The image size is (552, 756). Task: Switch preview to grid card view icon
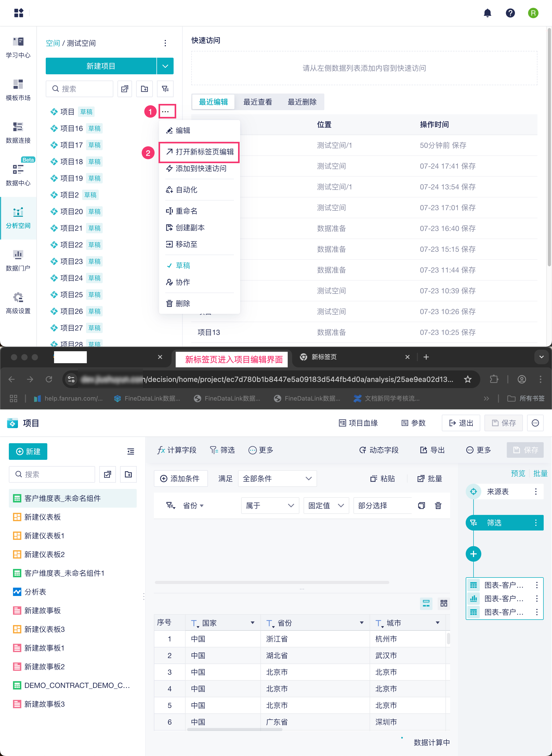coord(444,603)
